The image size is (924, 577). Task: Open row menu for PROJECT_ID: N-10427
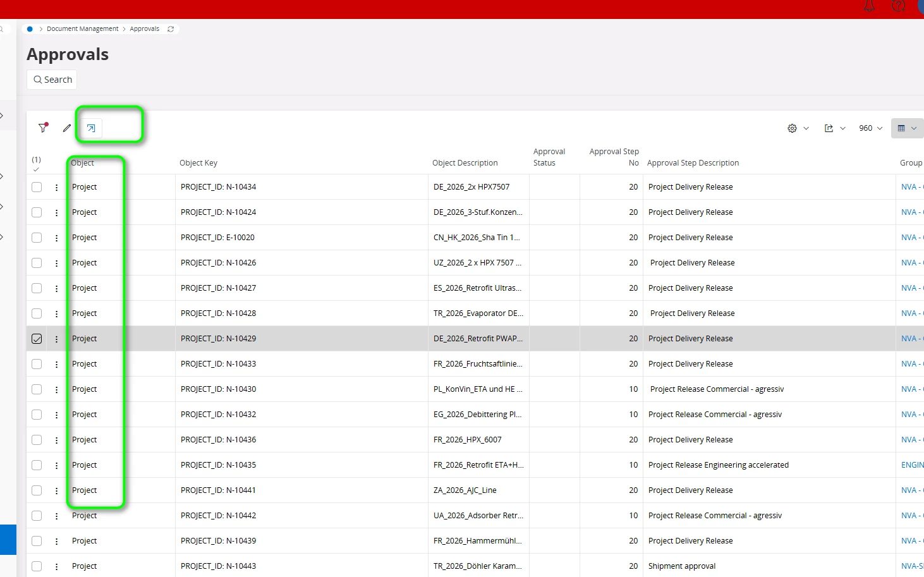click(x=57, y=288)
